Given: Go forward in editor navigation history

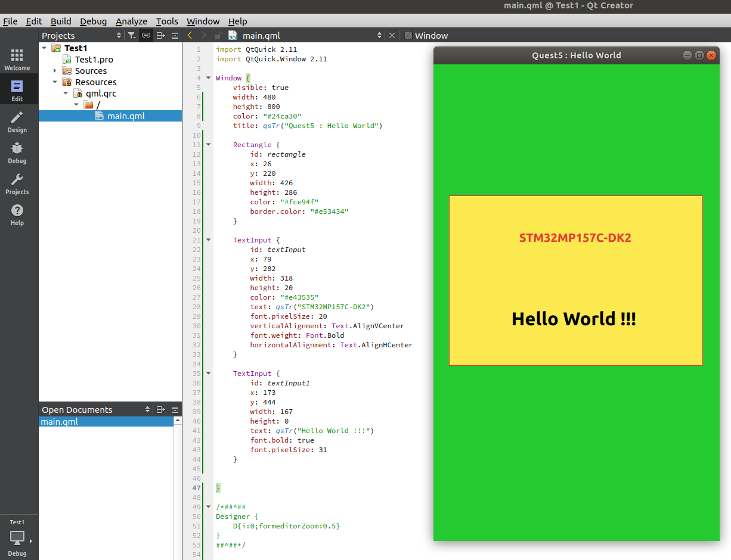Looking at the screenshot, I should [204, 36].
